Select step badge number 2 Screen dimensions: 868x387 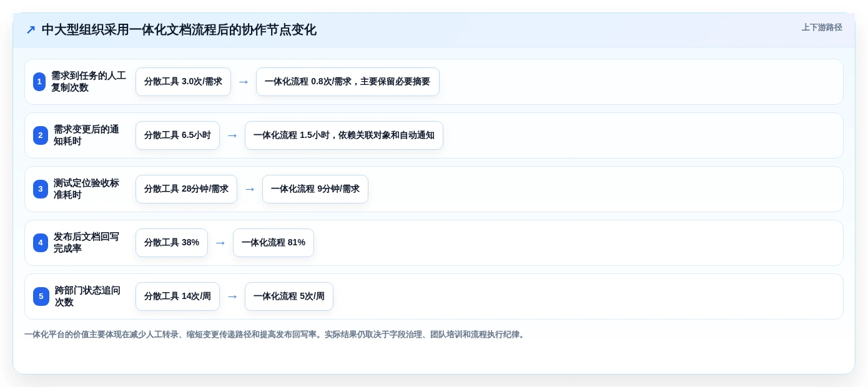41,135
